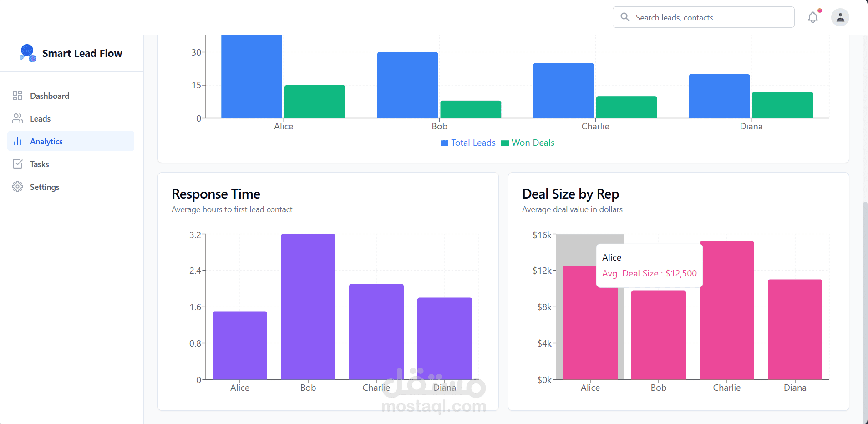Click Charlie's pink Deal Size bar
Image resolution: width=868 pixels, height=424 pixels.
[727, 310]
